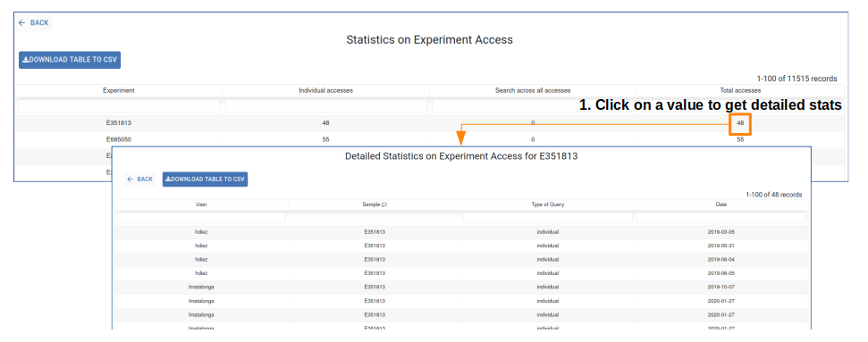Click the 1-100 of 11515 records counter

(x=796, y=79)
